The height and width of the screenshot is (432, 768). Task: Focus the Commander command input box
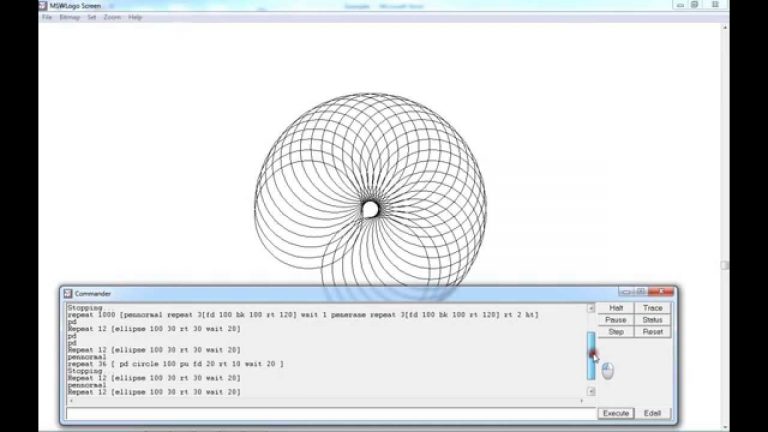tap(331, 414)
